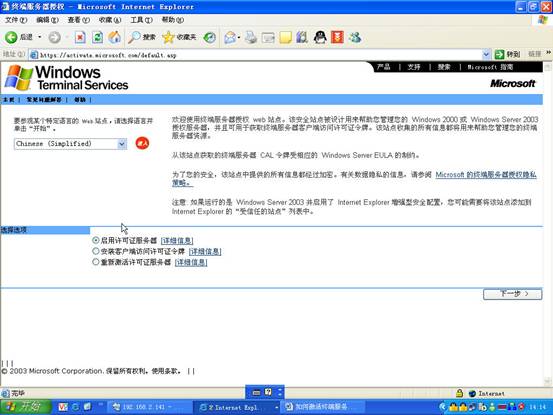Go to Home page via house icon

115,37
